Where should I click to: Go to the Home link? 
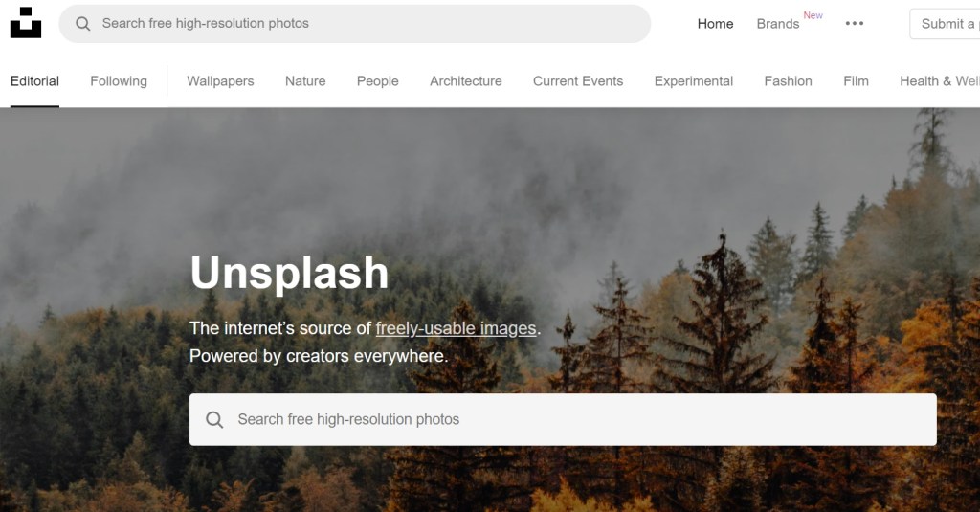pyautogui.click(x=715, y=24)
